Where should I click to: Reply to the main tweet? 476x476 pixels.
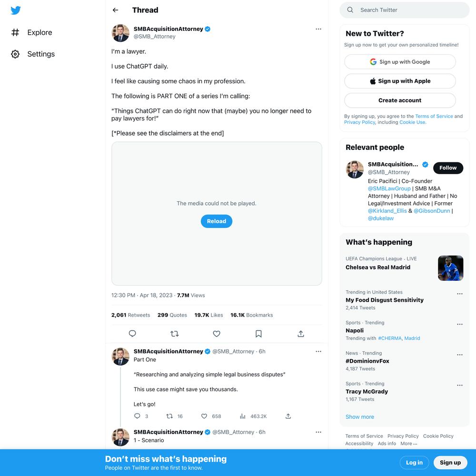pos(132,334)
